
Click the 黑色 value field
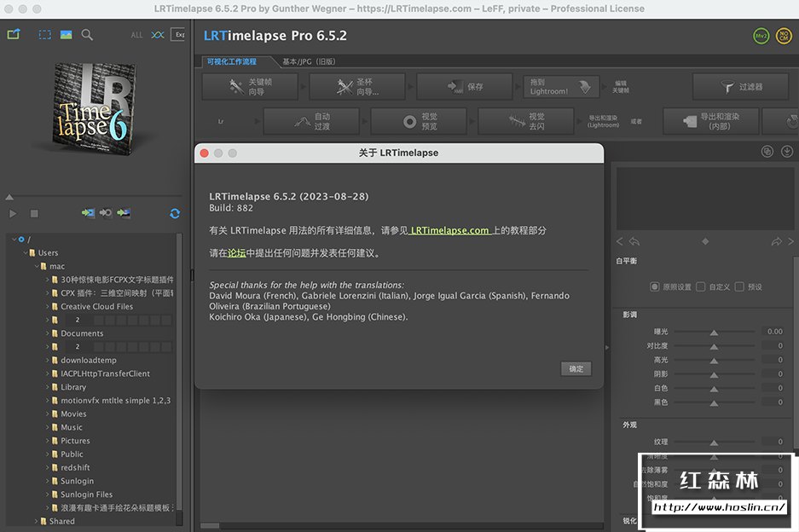pos(775,402)
